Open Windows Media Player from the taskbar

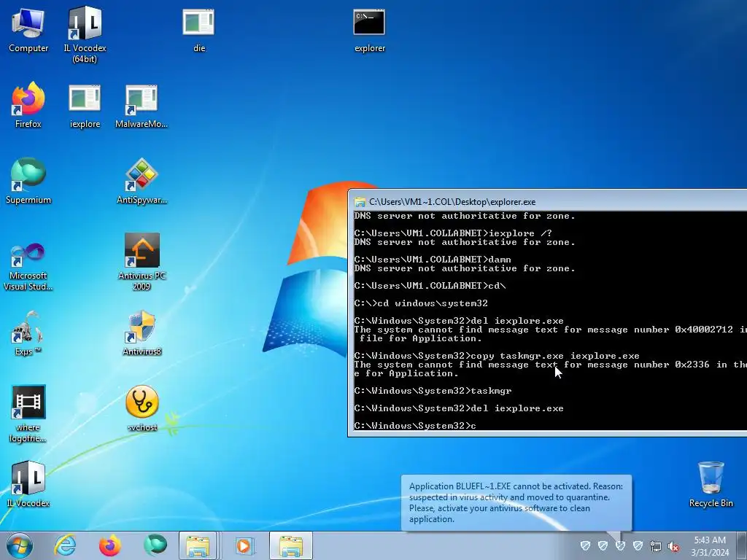click(x=244, y=545)
